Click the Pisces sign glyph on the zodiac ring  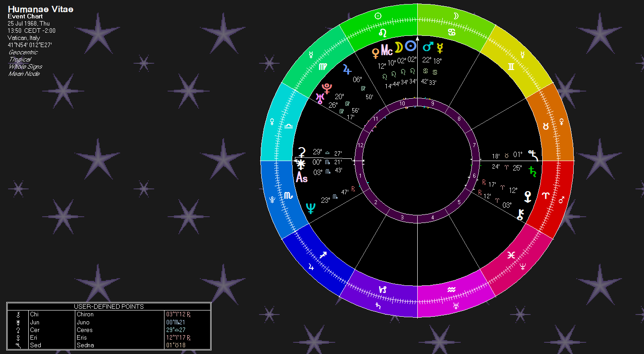[511, 255]
